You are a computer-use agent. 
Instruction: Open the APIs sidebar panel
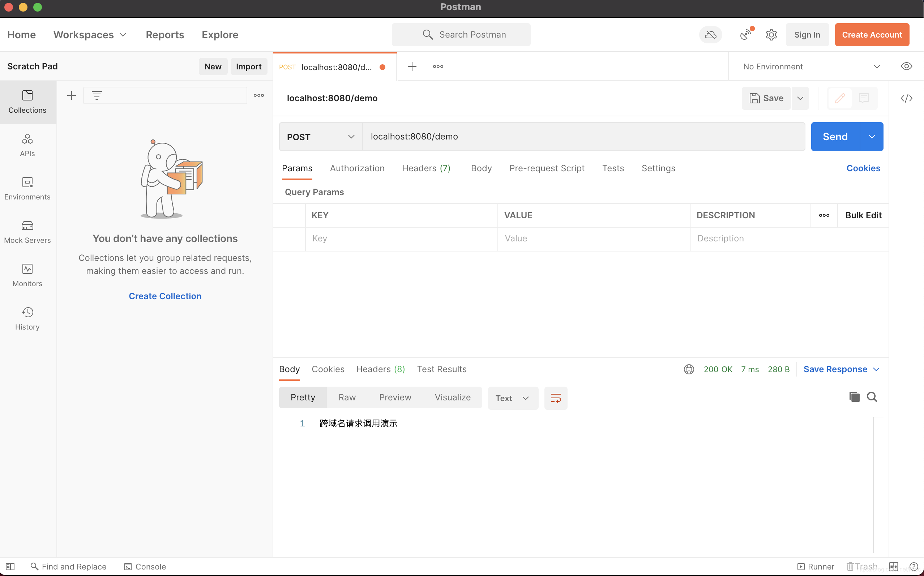click(x=27, y=146)
